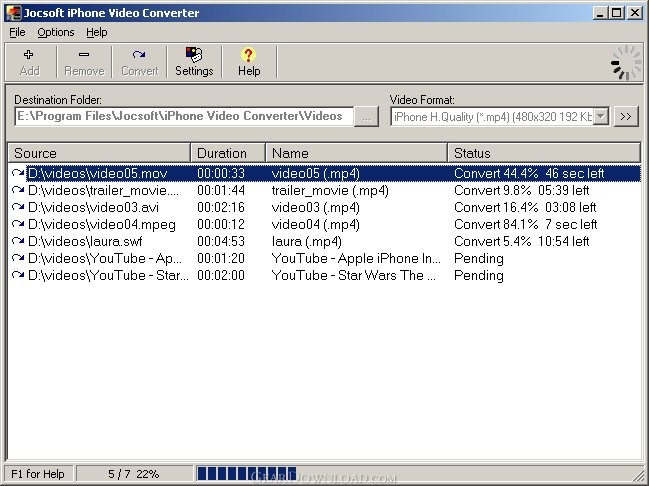Select the D:\videos\video03.avi row

pos(324,207)
